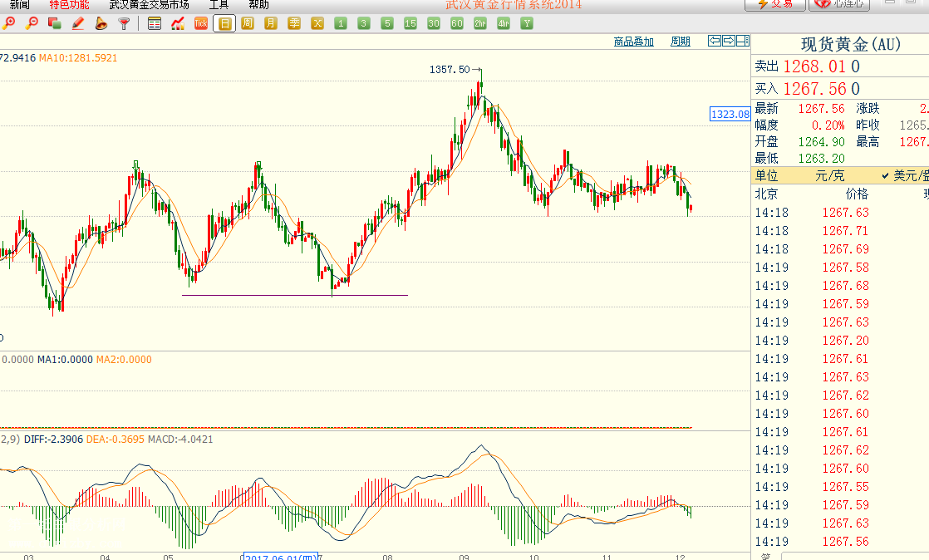Toggle the 美元/盎司 unit option
This screenshot has height=560, width=929.
[906, 175]
